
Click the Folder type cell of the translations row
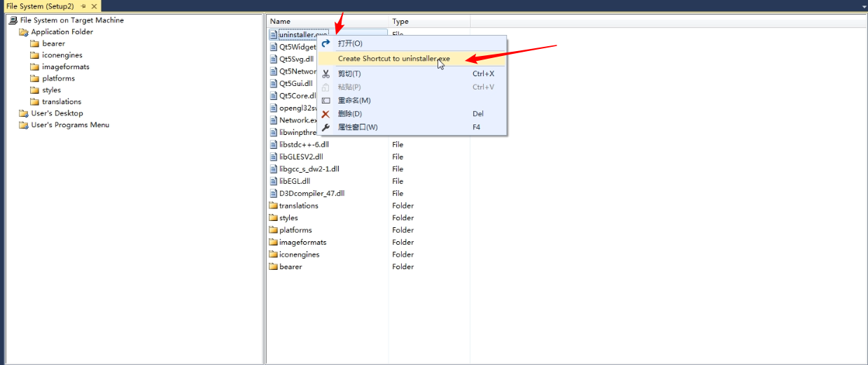(402, 206)
